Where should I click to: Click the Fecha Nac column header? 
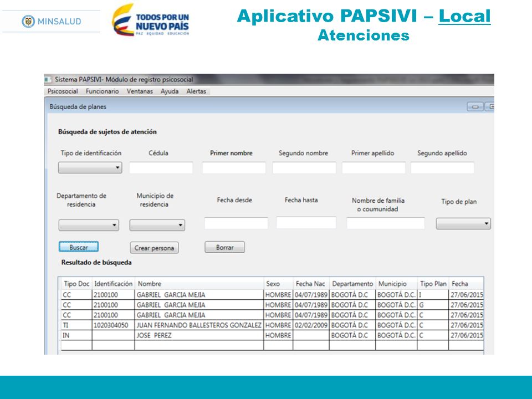click(x=311, y=284)
